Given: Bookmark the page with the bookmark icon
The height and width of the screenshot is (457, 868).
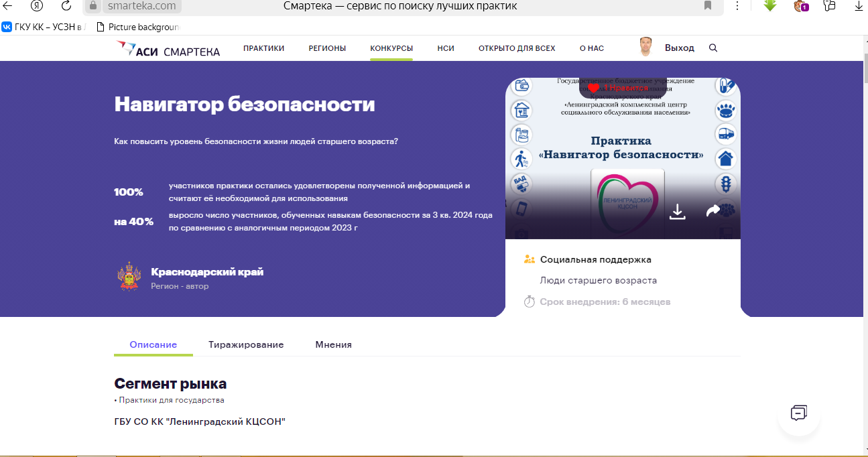Looking at the screenshot, I should [708, 6].
